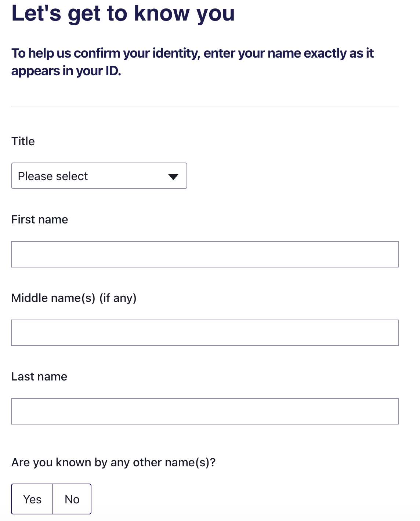Click the '(if any)' hint text
420x521 pixels.
(118, 298)
